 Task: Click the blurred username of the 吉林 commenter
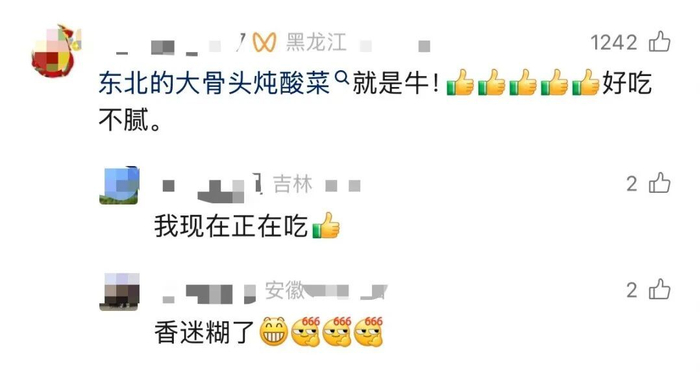[210, 186]
